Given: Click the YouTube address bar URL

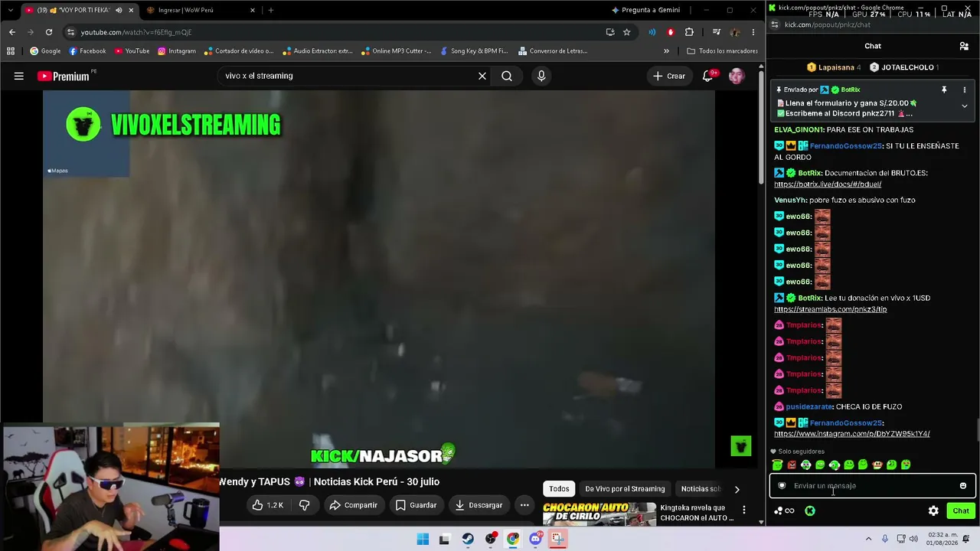Looking at the screenshot, I should click(136, 32).
